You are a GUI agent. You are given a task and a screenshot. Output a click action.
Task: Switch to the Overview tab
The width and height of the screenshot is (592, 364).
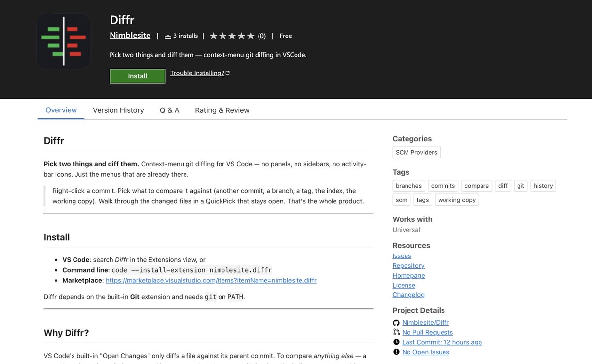tap(61, 110)
